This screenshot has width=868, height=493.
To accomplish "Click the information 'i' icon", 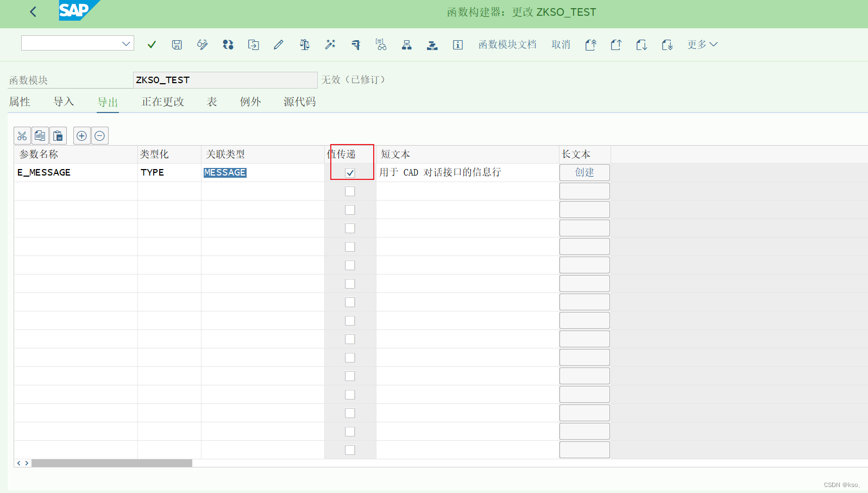I will point(458,45).
